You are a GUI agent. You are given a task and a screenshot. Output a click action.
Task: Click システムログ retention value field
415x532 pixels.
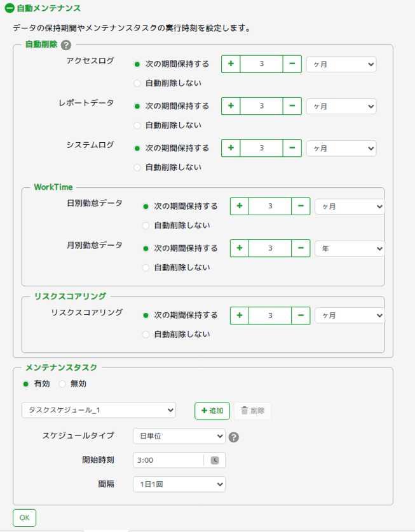[x=261, y=148]
